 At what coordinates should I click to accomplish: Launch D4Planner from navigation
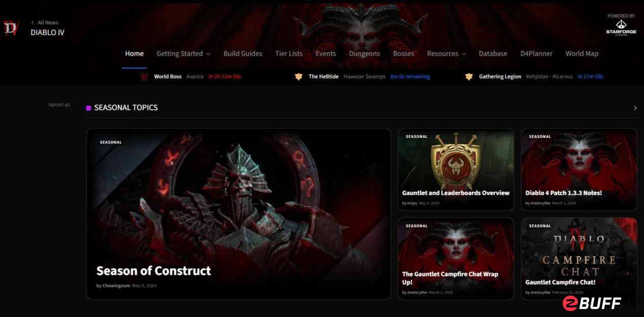[x=536, y=53]
